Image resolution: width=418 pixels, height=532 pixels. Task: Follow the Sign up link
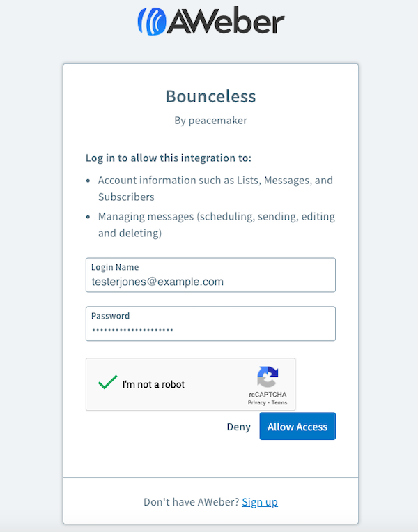[260, 502]
